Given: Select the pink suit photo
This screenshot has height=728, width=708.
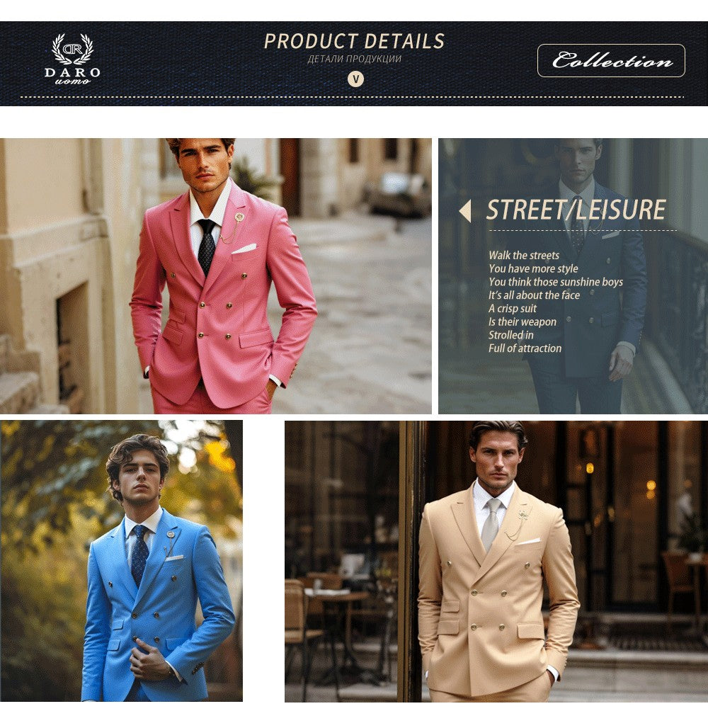Looking at the screenshot, I should click(216, 275).
